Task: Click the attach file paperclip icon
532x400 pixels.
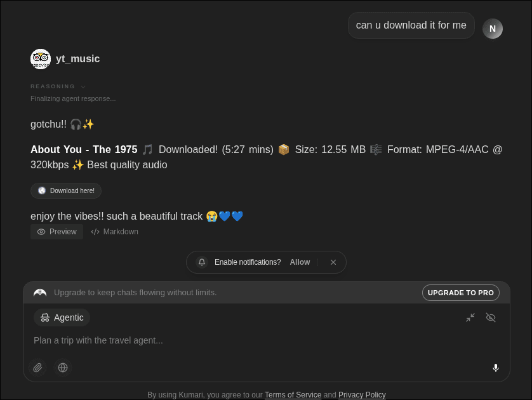Action: click(37, 368)
